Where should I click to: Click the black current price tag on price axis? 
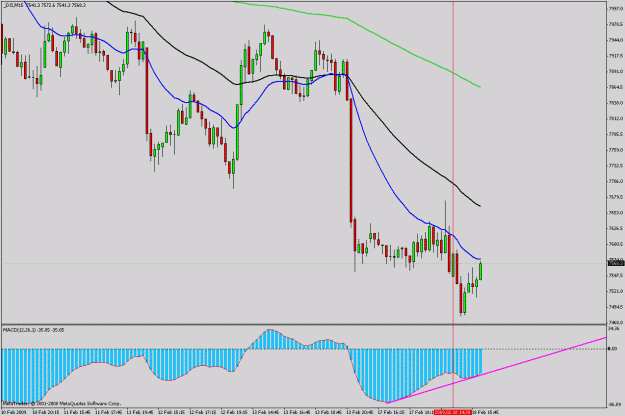[615, 263]
